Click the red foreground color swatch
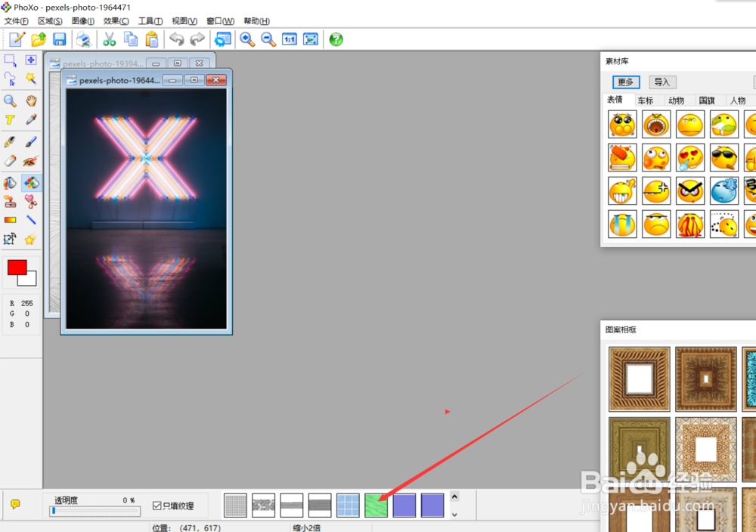This screenshot has width=756, height=532. 17,268
